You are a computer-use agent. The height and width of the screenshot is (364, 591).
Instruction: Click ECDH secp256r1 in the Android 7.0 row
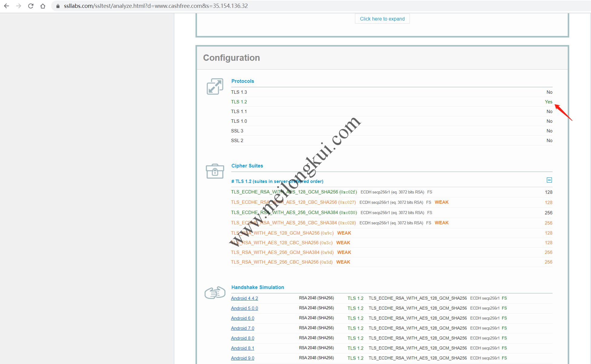point(485,328)
